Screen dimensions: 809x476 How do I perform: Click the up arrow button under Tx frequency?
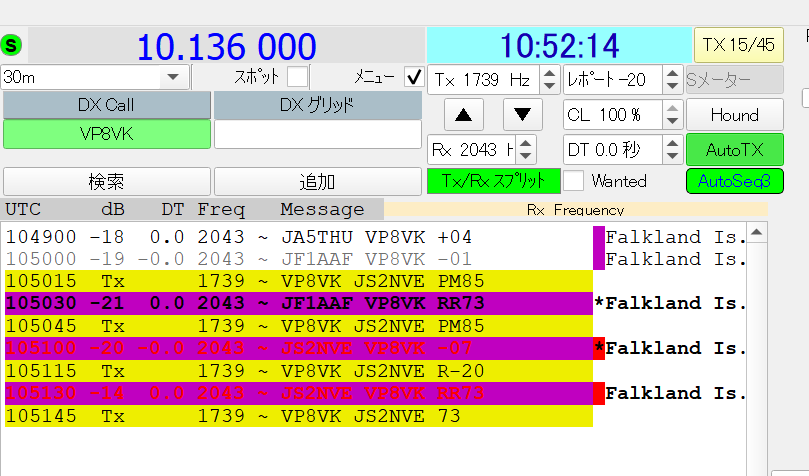[x=464, y=114]
